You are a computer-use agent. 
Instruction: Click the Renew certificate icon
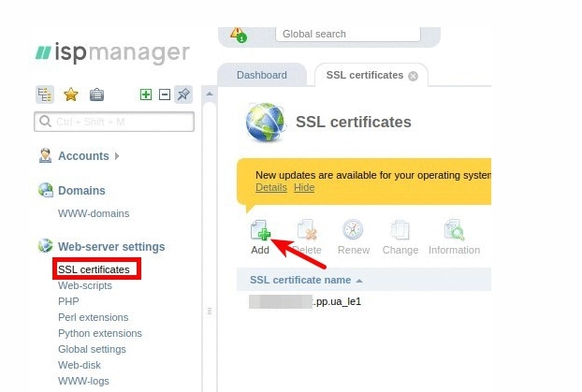(353, 230)
